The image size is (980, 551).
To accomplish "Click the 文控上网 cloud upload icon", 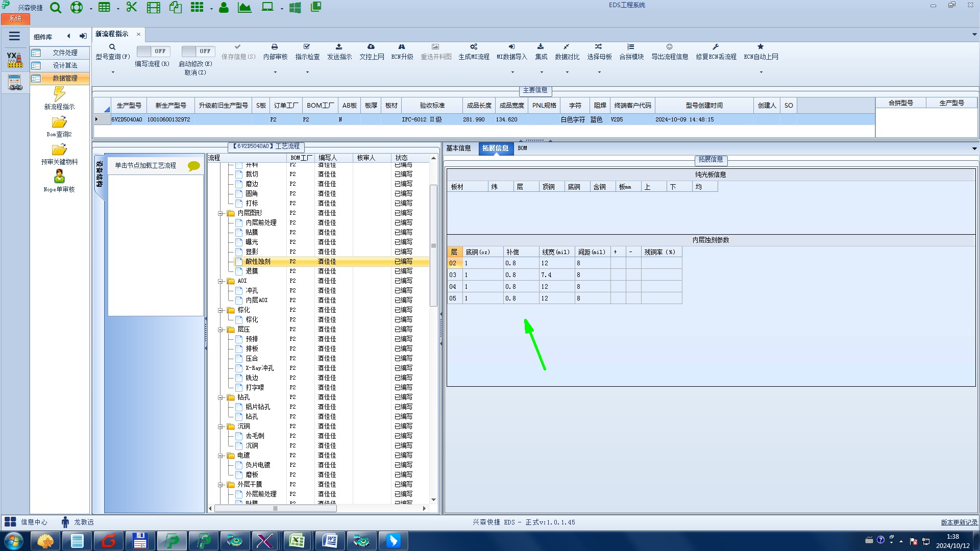I will [x=371, y=47].
